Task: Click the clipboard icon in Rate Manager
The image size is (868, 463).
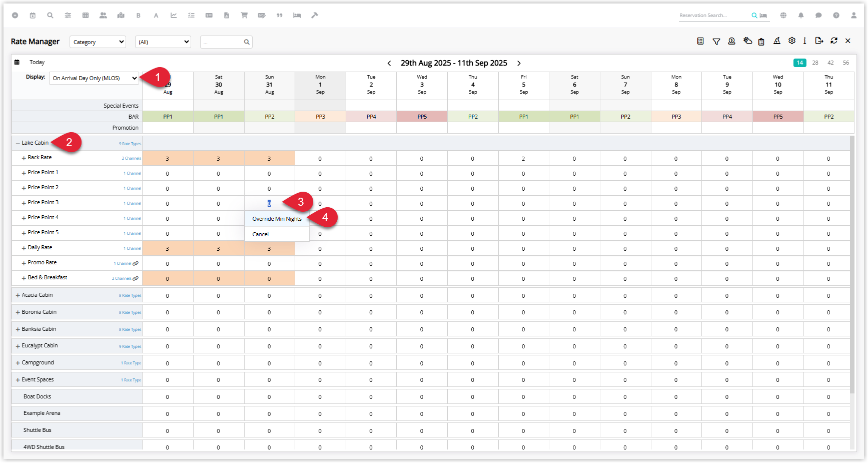Action: [761, 42]
